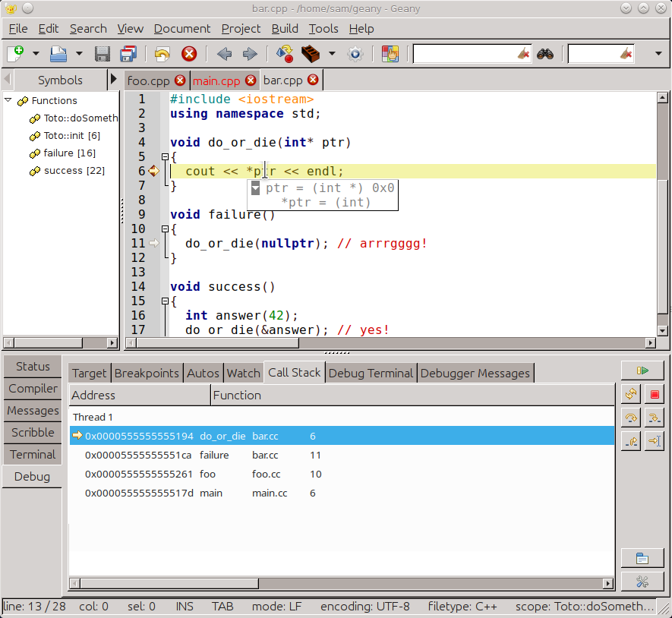Find text with the binoculars icon
672x618 pixels.
[545, 54]
